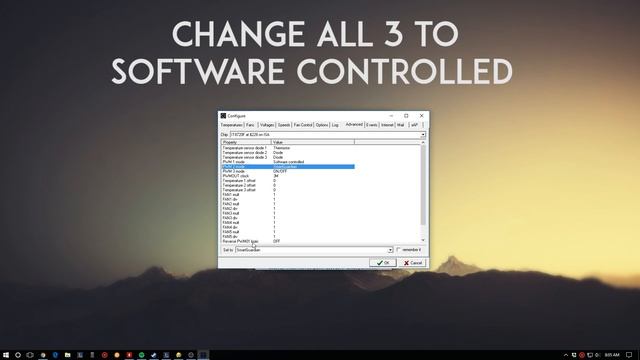Viewport: 640px width, 360px height.
Task: Open Task View on the taskbar
Action: click(x=30, y=355)
